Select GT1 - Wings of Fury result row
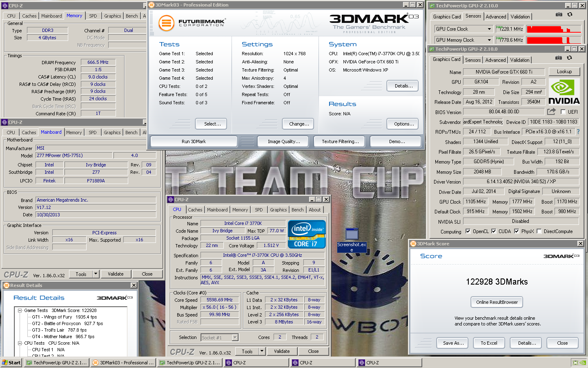The image size is (588, 368). (65, 317)
